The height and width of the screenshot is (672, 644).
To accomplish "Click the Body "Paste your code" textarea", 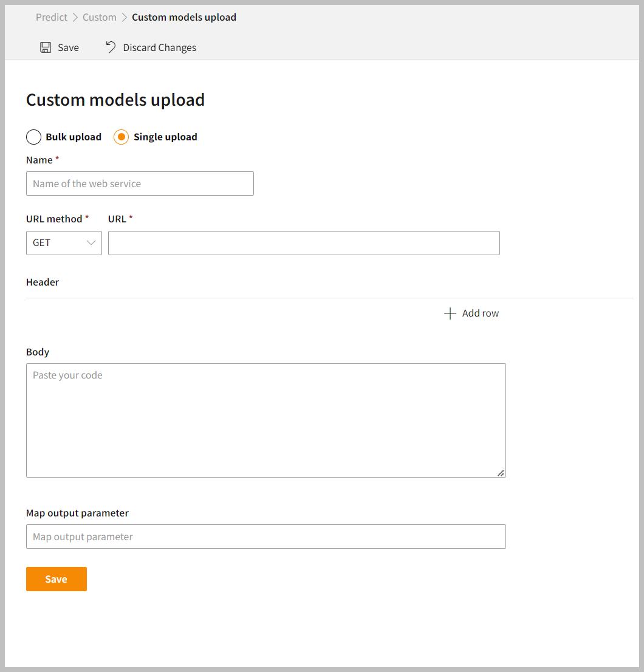I will click(x=265, y=420).
